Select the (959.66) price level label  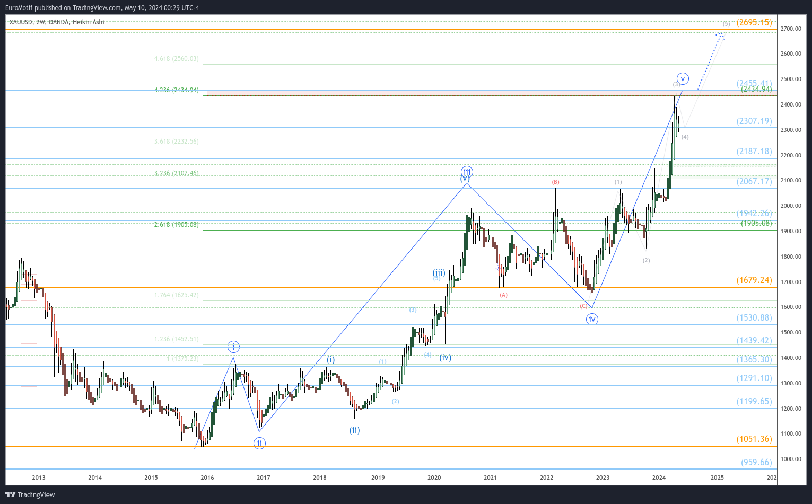[756, 462]
